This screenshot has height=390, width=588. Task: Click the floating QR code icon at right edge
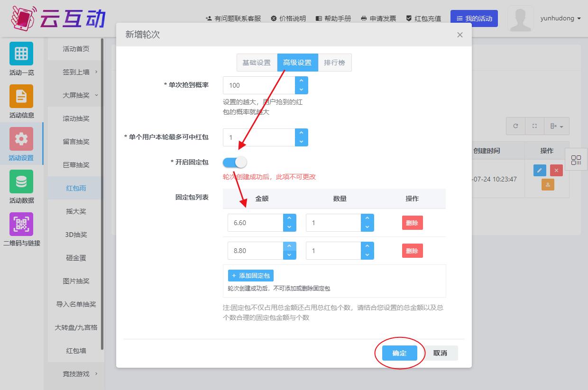(x=576, y=160)
